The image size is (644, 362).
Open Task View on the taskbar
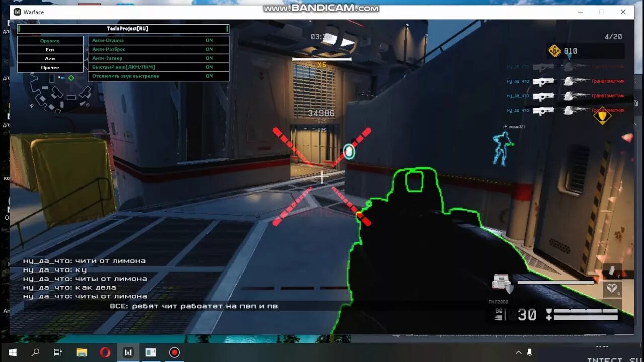tap(58, 352)
